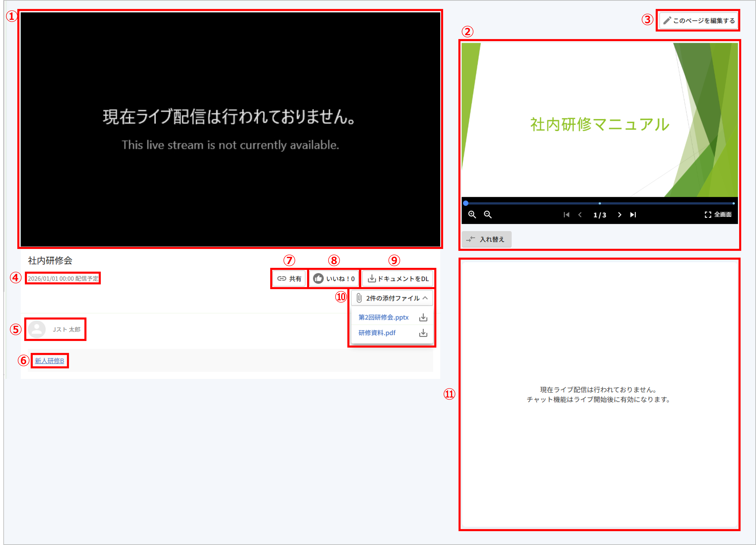
Task: Go to the previous slide
Action: point(580,214)
